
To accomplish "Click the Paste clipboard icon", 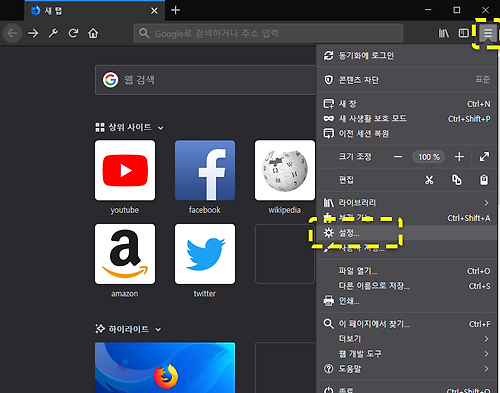I will pyautogui.click(x=484, y=180).
